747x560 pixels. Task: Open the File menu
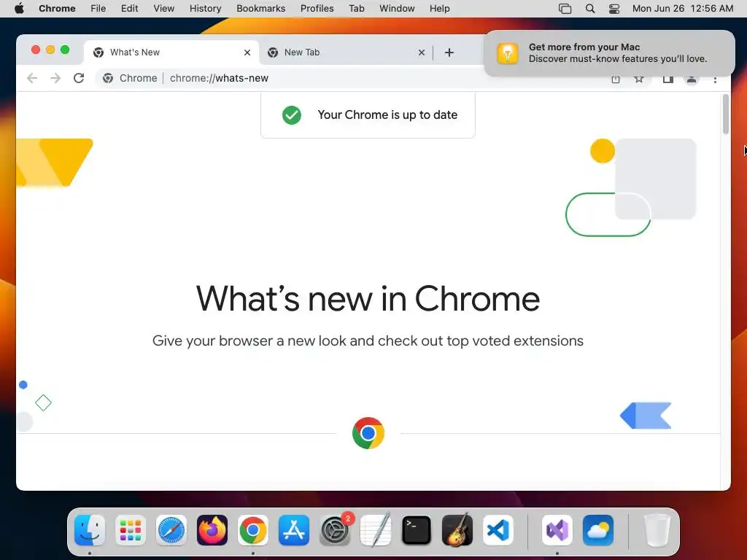point(98,9)
